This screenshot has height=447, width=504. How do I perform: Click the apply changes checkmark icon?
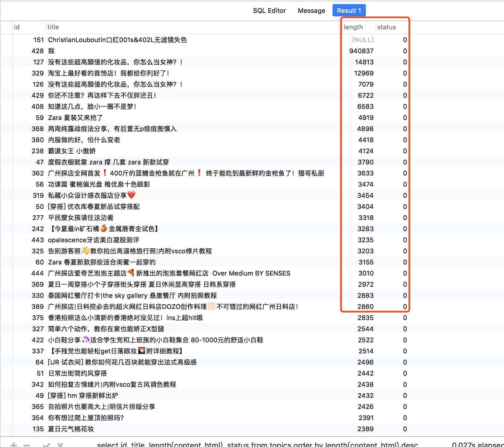[46, 445]
